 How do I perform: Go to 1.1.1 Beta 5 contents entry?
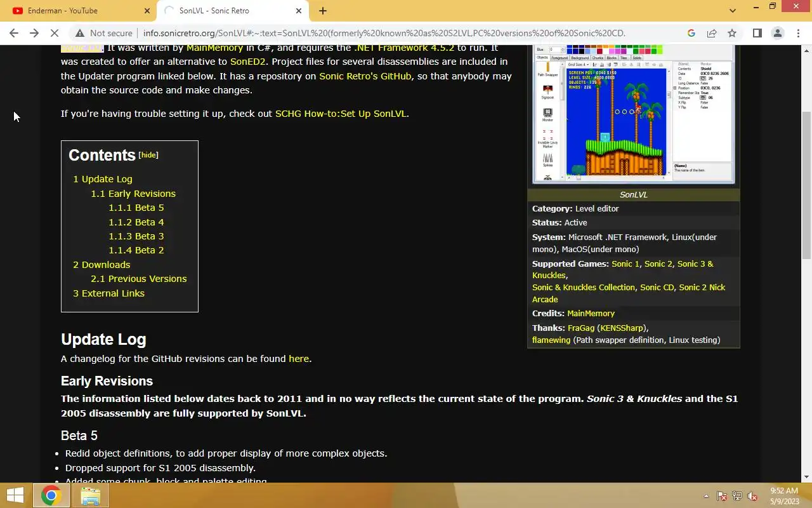click(x=136, y=208)
